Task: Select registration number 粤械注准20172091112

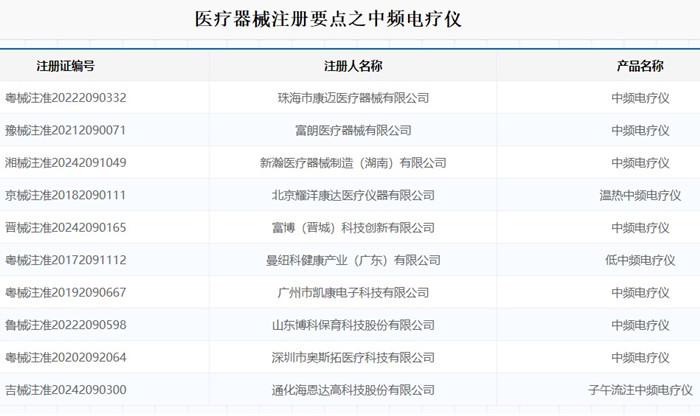Action: 66,260
